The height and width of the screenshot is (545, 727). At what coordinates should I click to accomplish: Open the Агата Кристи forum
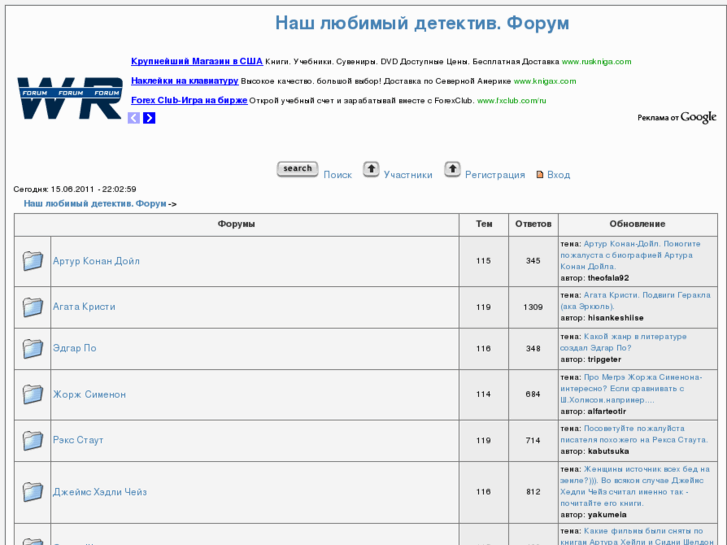pyautogui.click(x=84, y=307)
